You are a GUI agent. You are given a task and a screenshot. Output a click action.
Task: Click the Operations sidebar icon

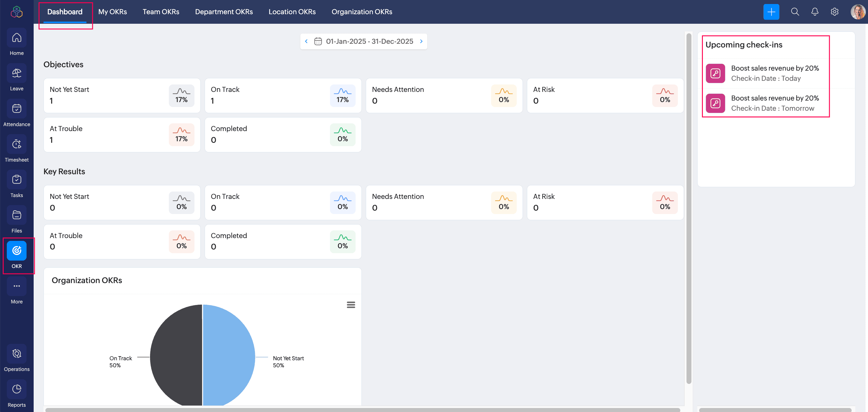click(16, 354)
